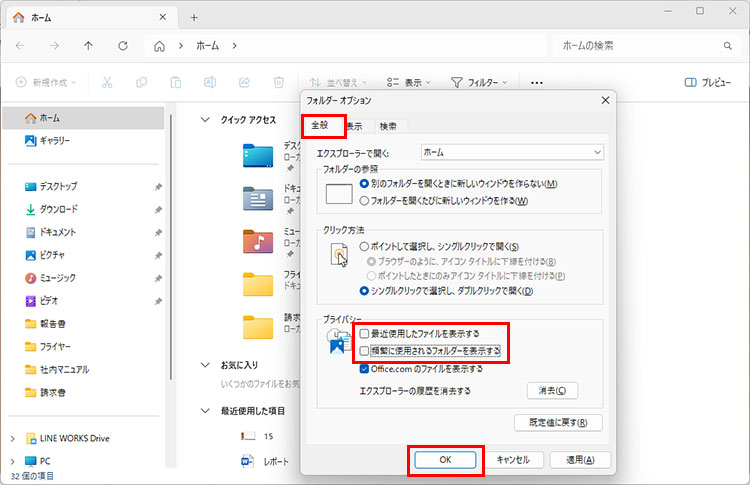
Task: Click the home icon in the address bar
Action: [159, 46]
